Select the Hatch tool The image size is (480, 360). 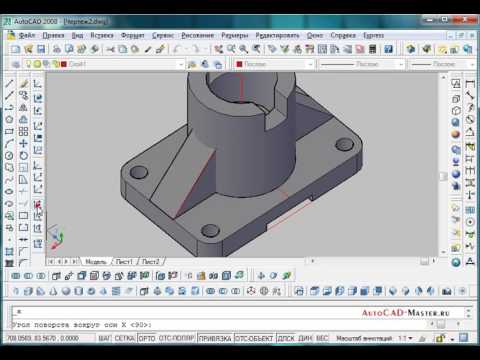click(x=9, y=252)
